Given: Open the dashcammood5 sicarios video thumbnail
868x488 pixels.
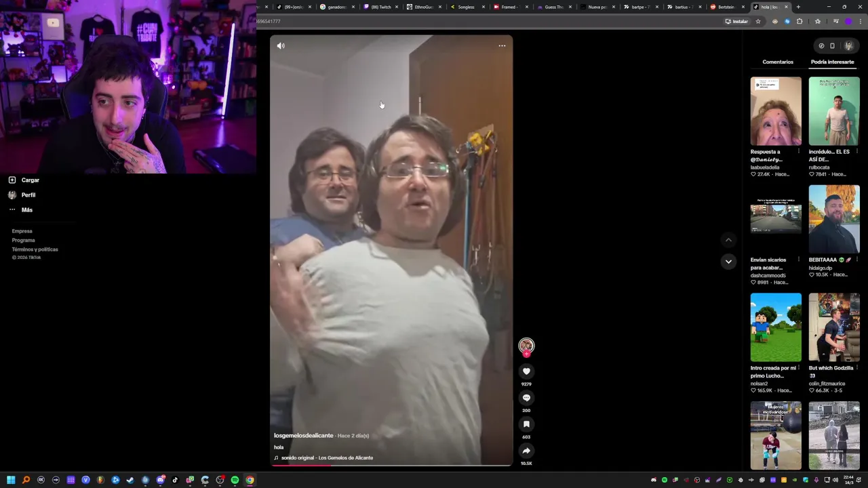Looking at the screenshot, I should pyautogui.click(x=776, y=219).
